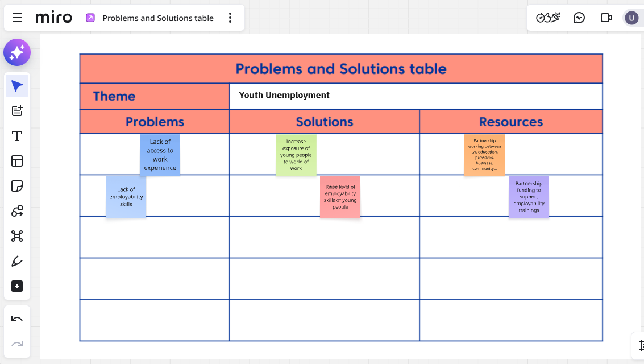Click the Miro AI sparkle button

[x=17, y=53]
